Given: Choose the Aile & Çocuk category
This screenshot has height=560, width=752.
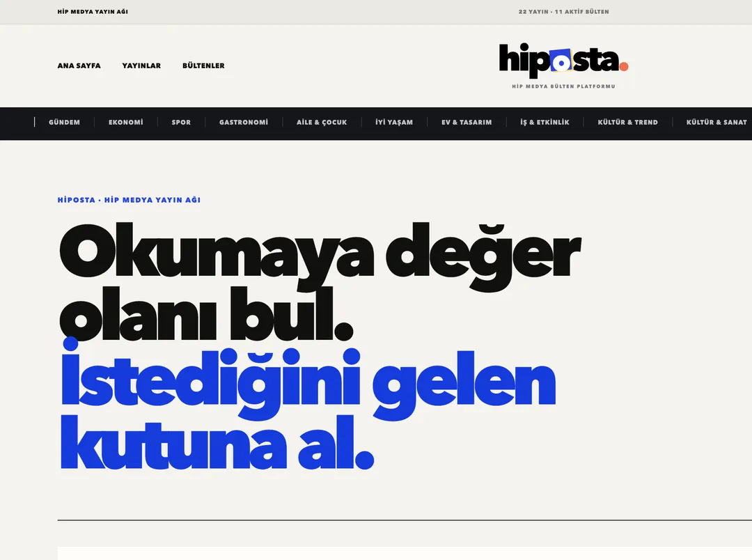Looking at the screenshot, I should [x=322, y=123].
